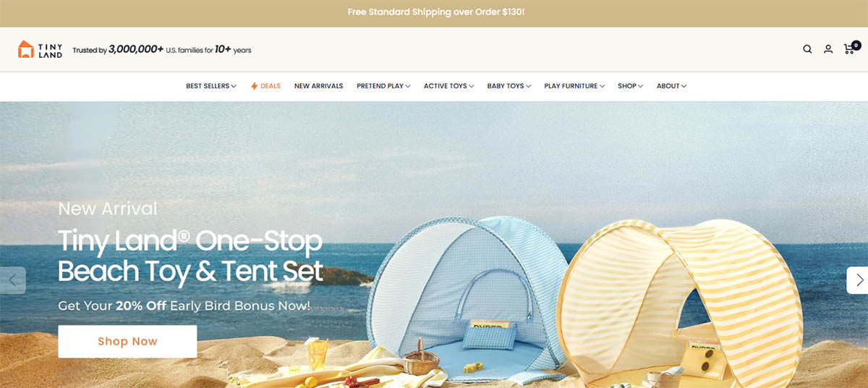Advance to next slide arrow

(x=858, y=280)
